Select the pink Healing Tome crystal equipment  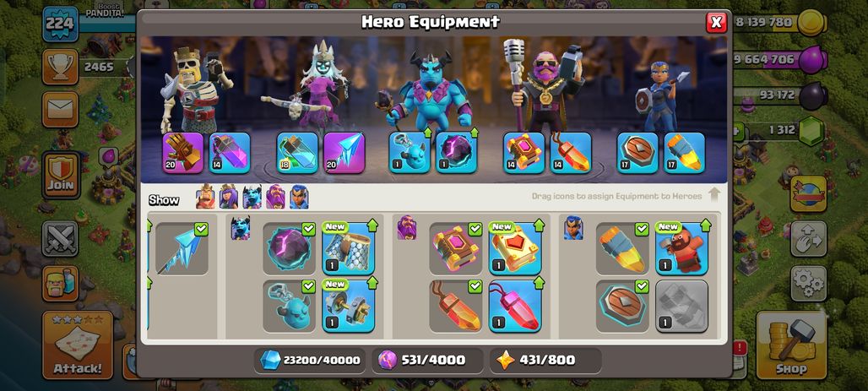(x=515, y=307)
